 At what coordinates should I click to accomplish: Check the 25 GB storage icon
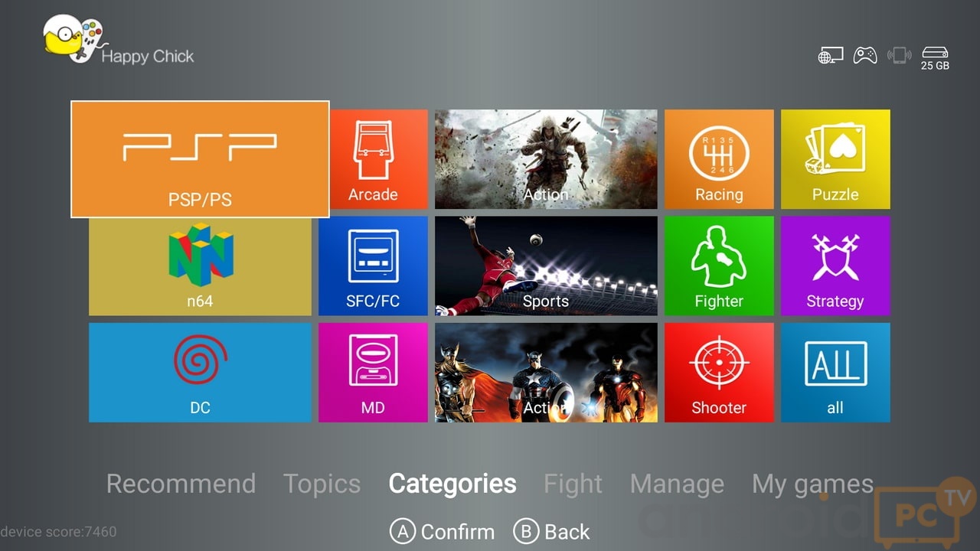tap(935, 58)
